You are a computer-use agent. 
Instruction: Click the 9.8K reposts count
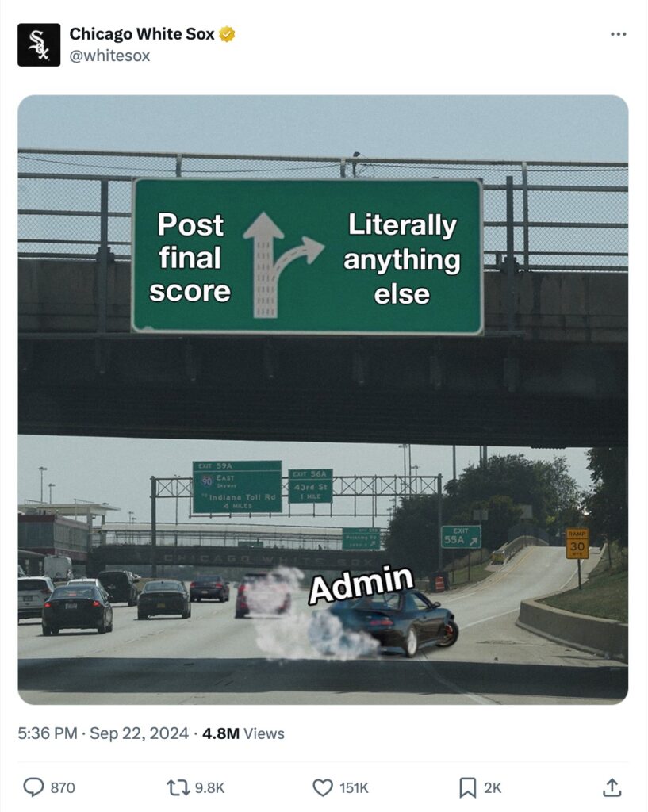pos(209,787)
